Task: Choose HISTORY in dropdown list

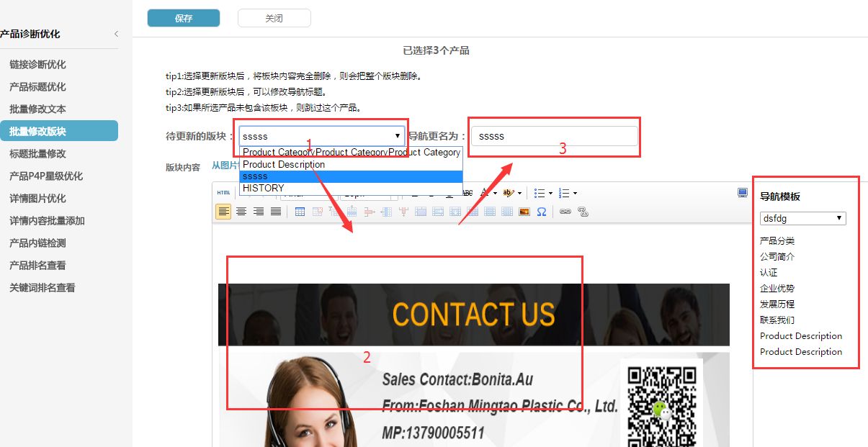Action: [352, 188]
